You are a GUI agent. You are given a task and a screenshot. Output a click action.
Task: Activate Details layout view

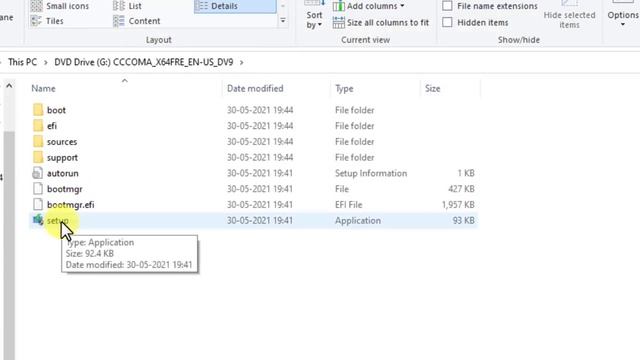pos(235,6)
